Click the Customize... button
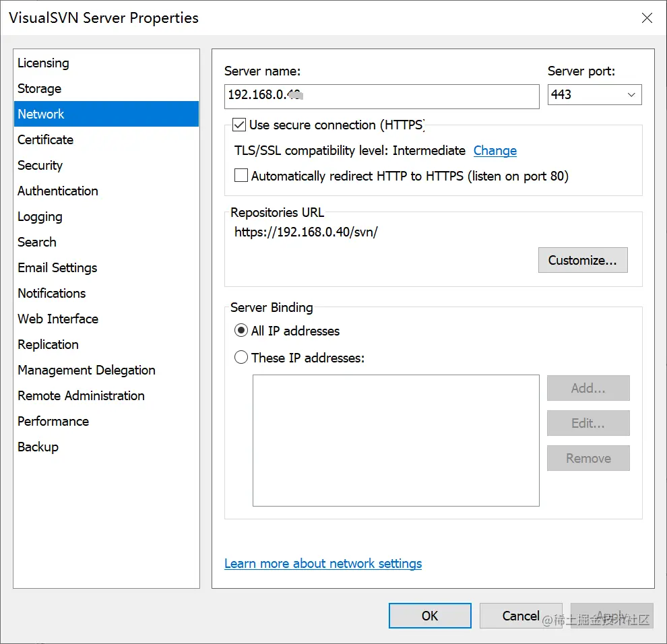This screenshot has height=644, width=667. pos(583,260)
